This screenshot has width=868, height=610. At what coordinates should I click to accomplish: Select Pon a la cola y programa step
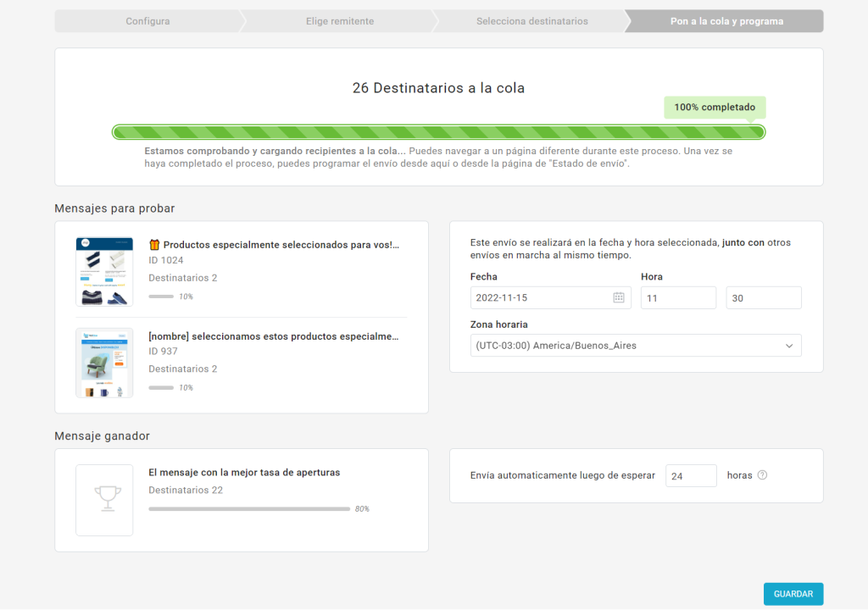pyautogui.click(x=726, y=21)
